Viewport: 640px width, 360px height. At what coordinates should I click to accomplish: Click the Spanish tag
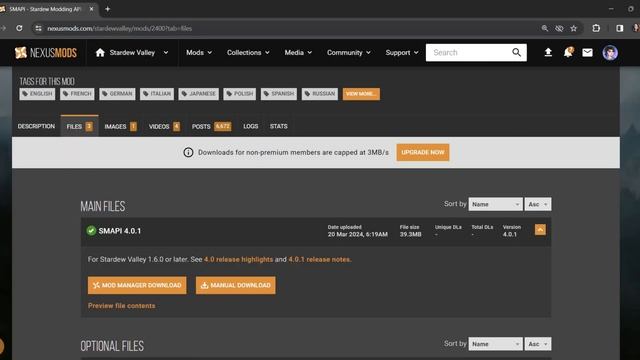279,94
